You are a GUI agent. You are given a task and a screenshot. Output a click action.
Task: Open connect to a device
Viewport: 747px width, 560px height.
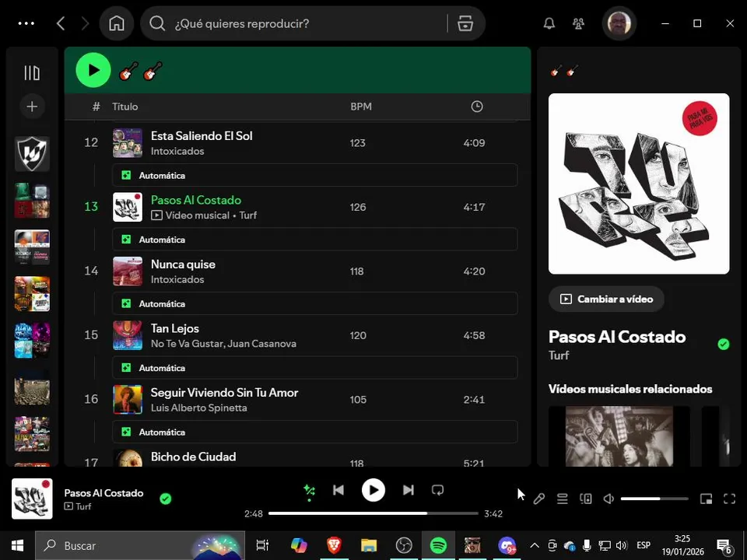tap(585, 499)
